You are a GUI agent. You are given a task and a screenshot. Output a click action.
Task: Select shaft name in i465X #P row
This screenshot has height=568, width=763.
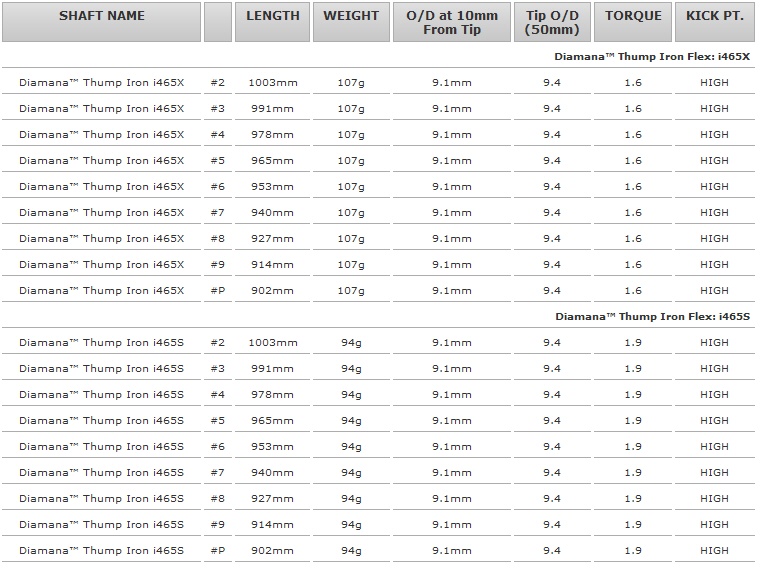tap(102, 291)
